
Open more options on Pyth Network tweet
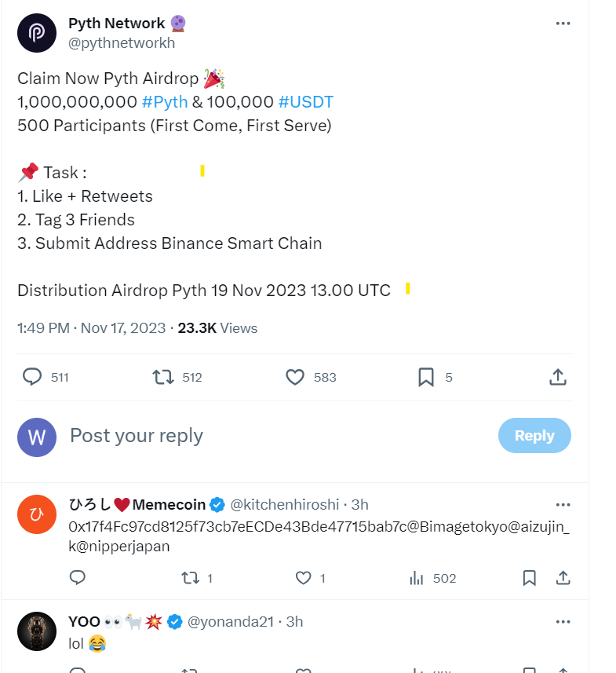(563, 24)
